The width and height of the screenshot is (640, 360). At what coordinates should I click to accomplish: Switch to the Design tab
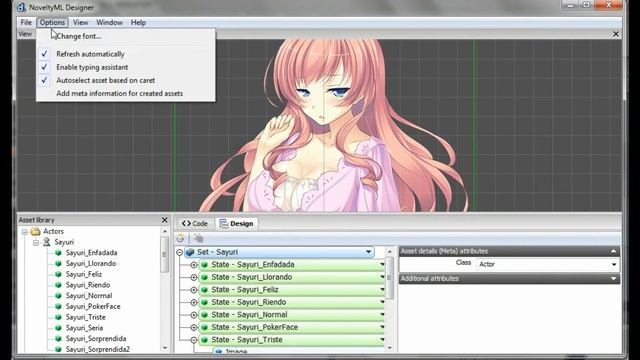coord(236,224)
